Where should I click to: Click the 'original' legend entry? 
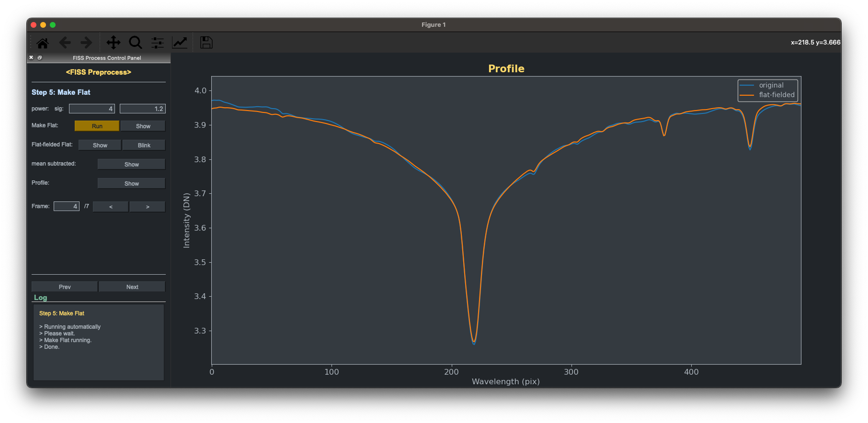point(771,85)
